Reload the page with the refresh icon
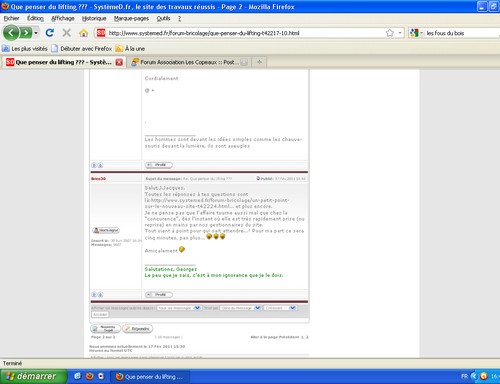Image resolution: width=500 pixels, height=384 pixels. tap(50, 33)
